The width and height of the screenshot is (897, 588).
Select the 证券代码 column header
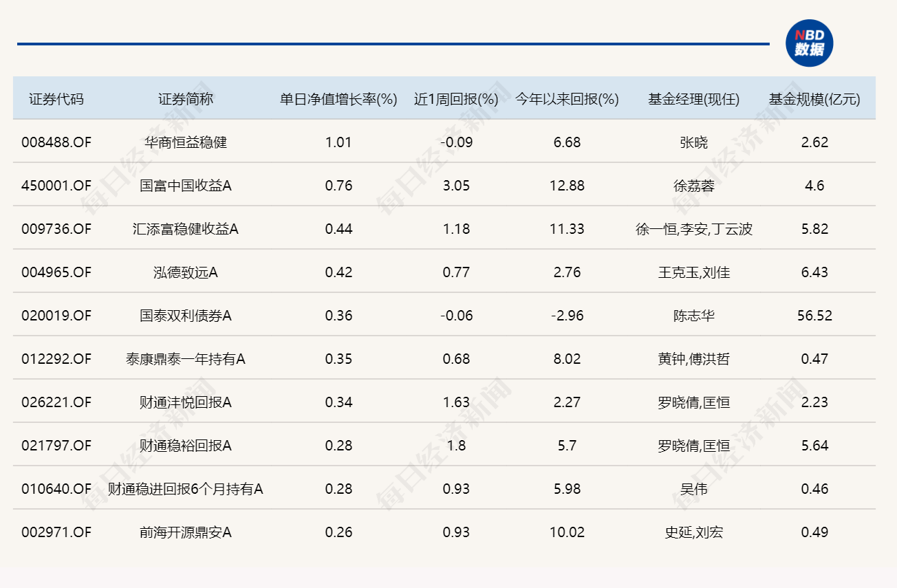[56, 99]
